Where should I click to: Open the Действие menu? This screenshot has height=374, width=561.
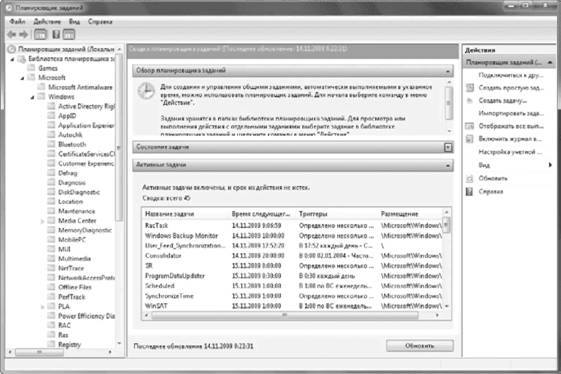pyautogui.click(x=47, y=21)
